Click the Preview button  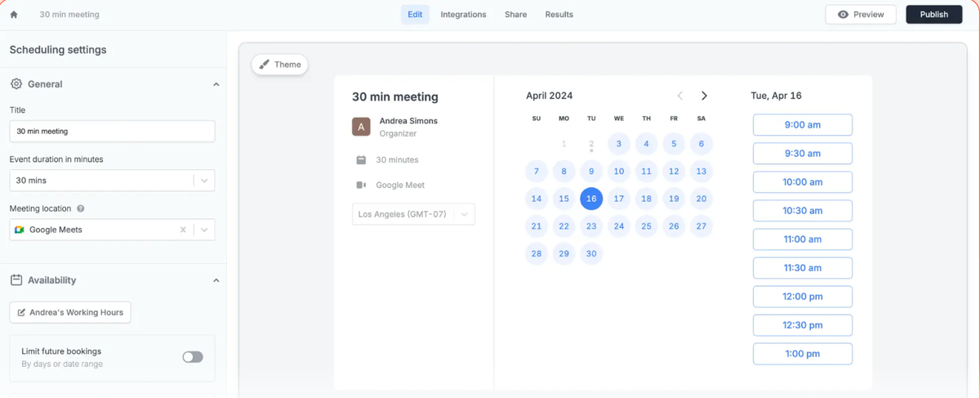861,15
